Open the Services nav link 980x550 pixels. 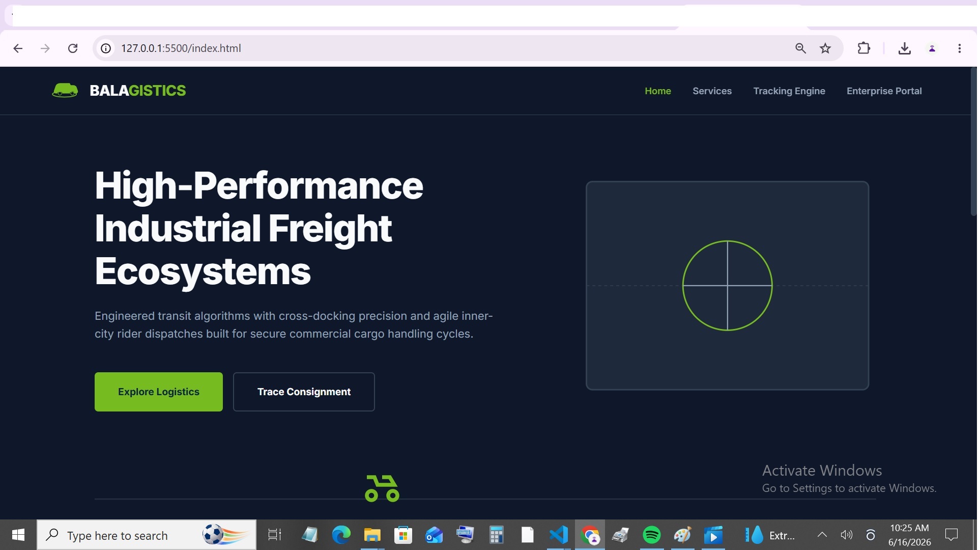coord(712,91)
